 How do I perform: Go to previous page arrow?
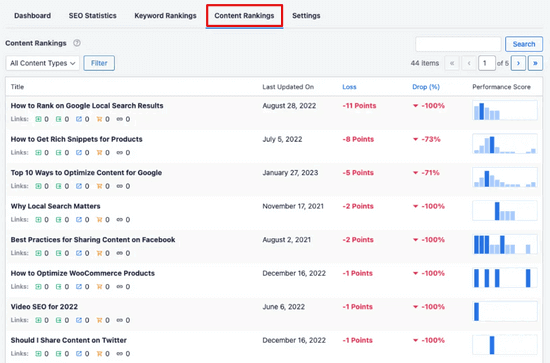[469, 63]
